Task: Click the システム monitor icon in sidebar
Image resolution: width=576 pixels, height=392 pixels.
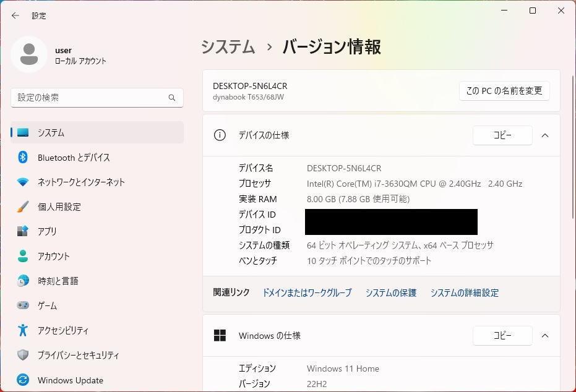Action: (x=23, y=132)
